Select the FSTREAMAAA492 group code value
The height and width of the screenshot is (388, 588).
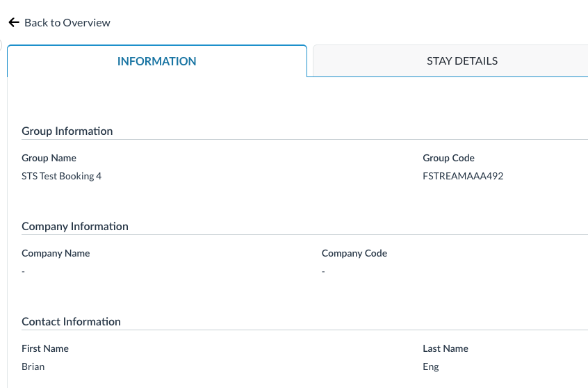(x=463, y=176)
